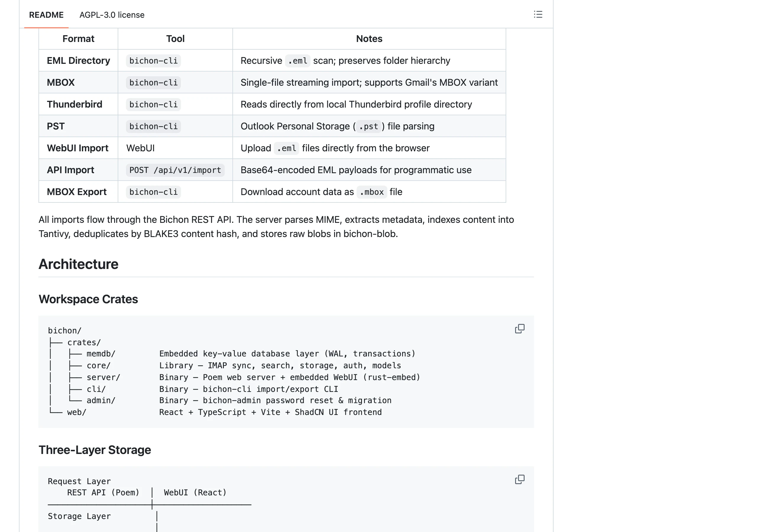Click the Architecture heading
The image size is (757, 532).
coord(78,264)
